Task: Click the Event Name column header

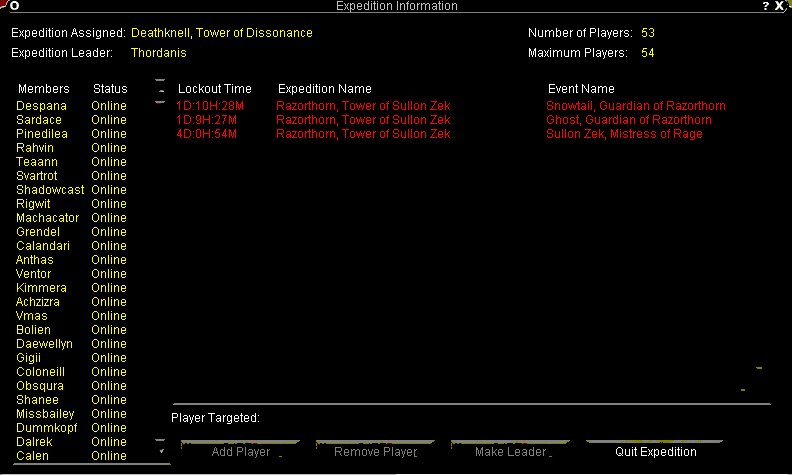Action: pyautogui.click(x=581, y=88)
